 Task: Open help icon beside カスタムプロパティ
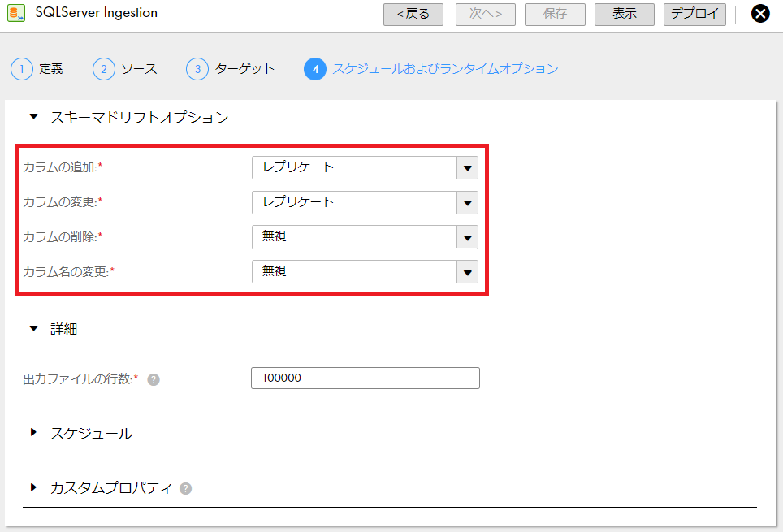185,488
